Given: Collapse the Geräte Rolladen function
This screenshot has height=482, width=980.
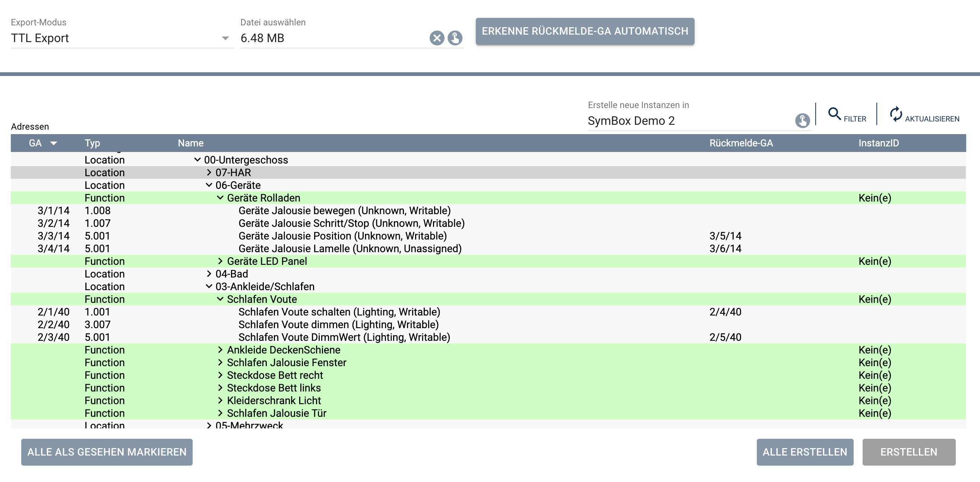Looking at the screenshot, I should [220, 198].
